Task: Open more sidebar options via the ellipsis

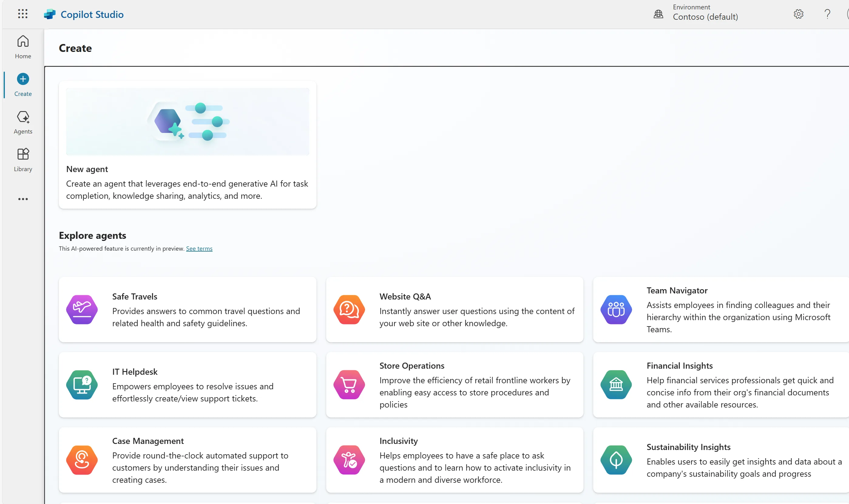Action: (x=22, y=199)
